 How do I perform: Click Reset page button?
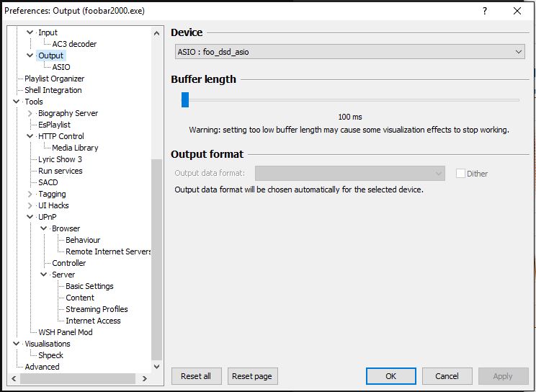point(252,376)
